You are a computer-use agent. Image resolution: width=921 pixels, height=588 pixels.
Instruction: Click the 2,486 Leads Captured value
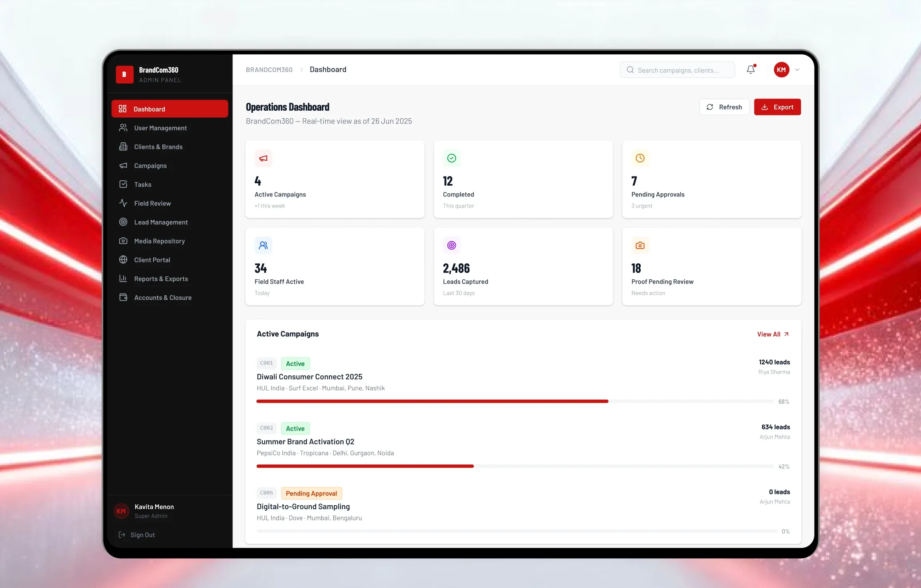(457, 268)
